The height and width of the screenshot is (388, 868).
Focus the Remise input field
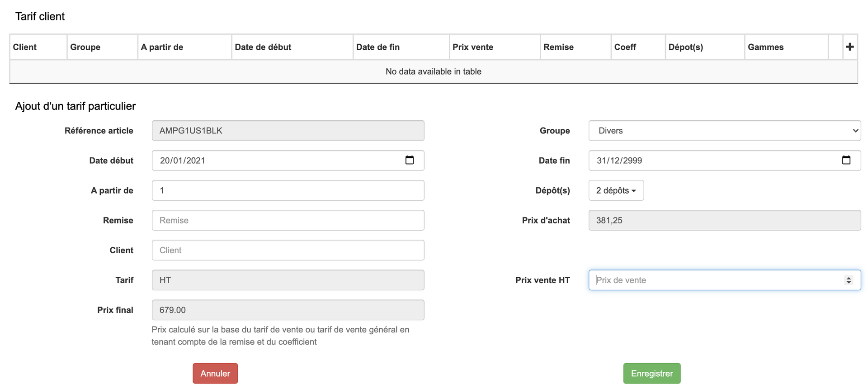coord(288,220)
